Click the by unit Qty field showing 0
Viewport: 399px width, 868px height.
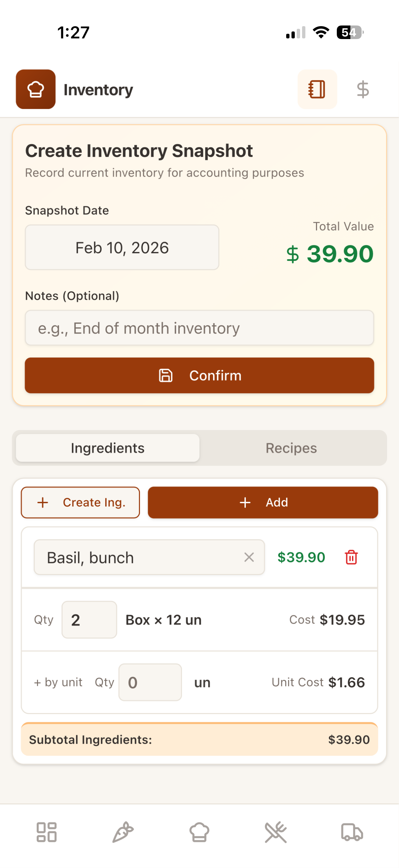[150, 682]
